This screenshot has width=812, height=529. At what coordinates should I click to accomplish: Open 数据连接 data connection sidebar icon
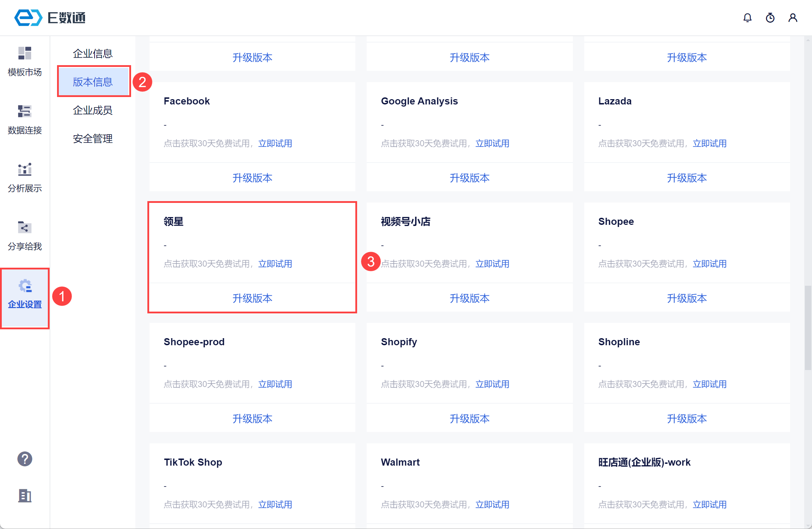point(24,112)
